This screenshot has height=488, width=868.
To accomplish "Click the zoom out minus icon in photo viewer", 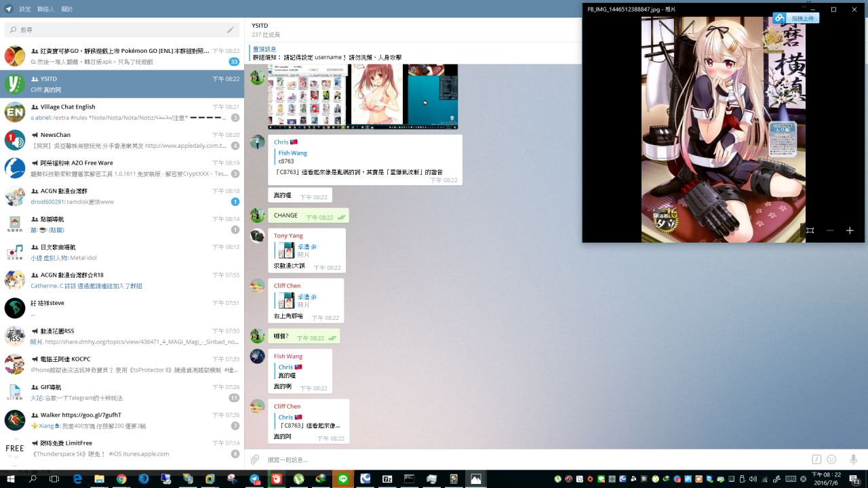I will click(829, 230).
